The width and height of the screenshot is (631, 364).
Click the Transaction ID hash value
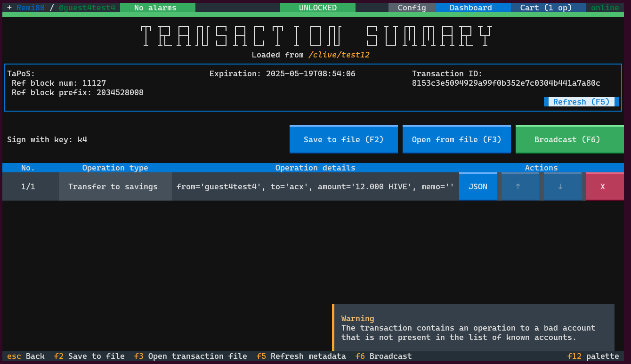coord(506,83)
